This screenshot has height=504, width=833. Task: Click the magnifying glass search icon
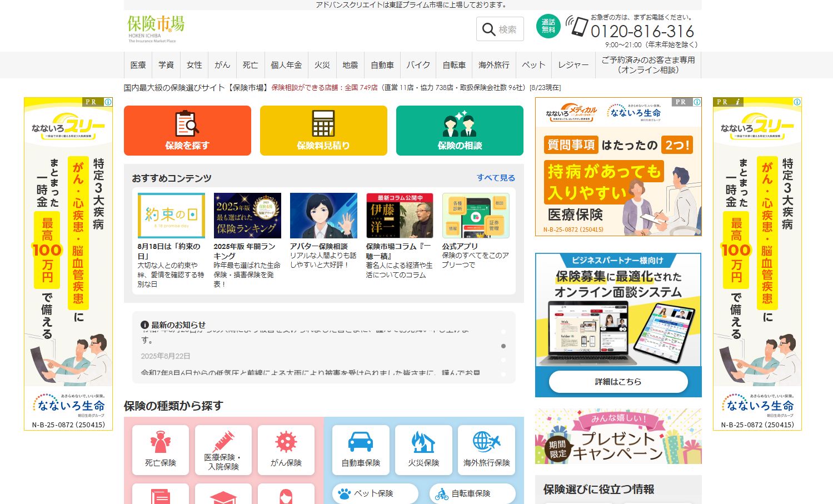pos(489,29)
